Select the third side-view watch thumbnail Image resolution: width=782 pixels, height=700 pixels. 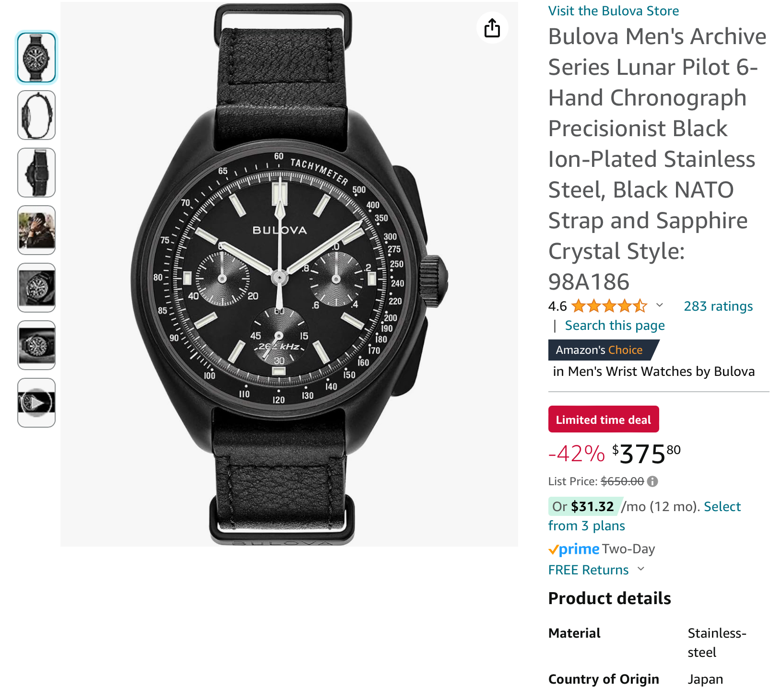coord(36,173)
